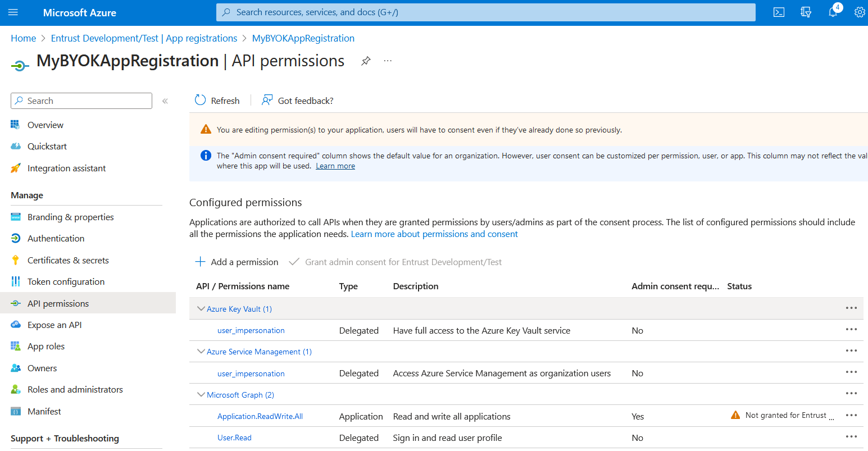This screenshot has height=451, width=868.
Task: Sort by API / Permissions name column
Action: [x=243, y=286]
